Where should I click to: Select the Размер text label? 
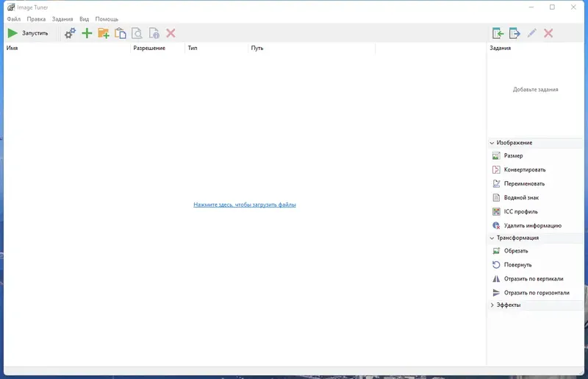pos(513,155)
